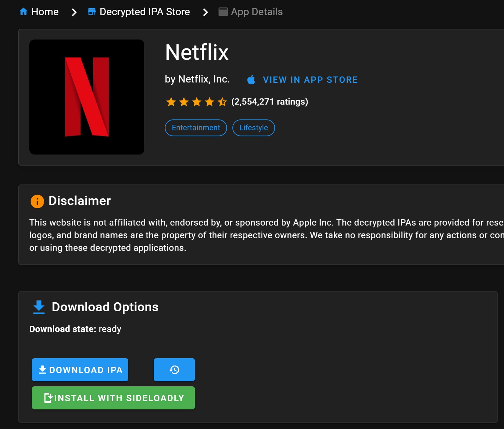Click DOWNLOAD IPA button
This screenshot has height=429, width=504.
[80, 370]
